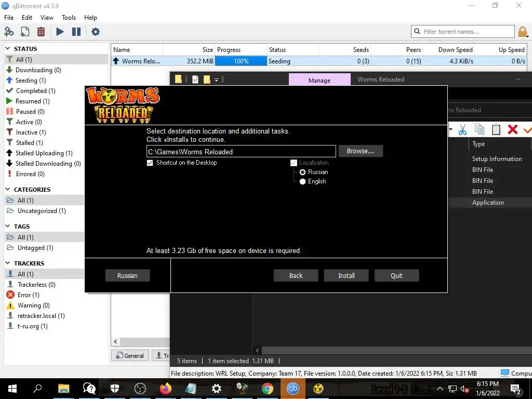This screenshot has height=399, width=532.
Task: Collapse the TRACKERS section
Action: [x=8, y=263]
